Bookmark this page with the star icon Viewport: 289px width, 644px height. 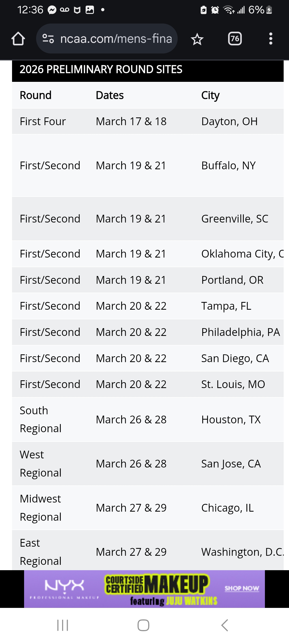tap(197, 39)
